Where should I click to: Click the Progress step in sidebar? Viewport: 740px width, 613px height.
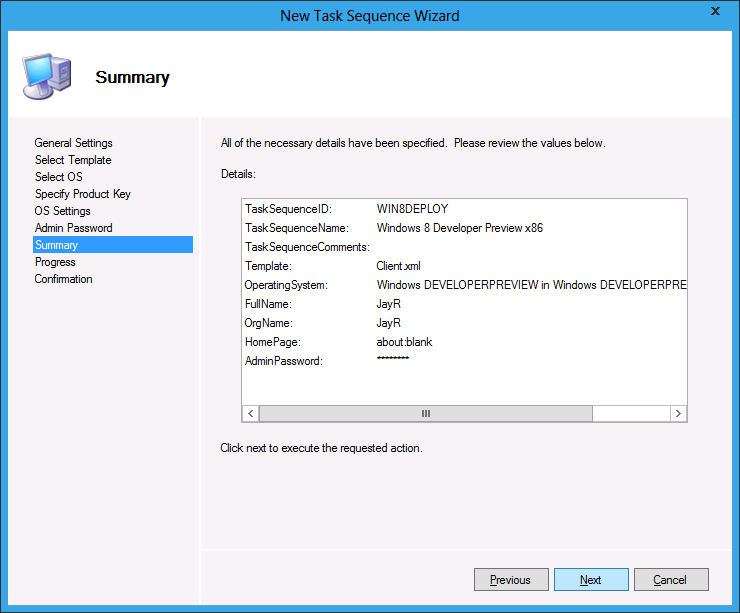pos(55,262)
